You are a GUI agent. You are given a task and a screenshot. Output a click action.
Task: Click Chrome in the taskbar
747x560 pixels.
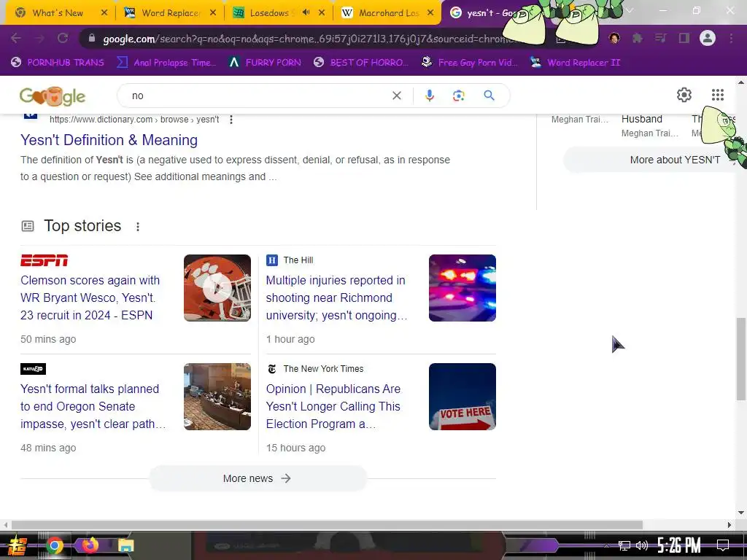pos(54,545)
